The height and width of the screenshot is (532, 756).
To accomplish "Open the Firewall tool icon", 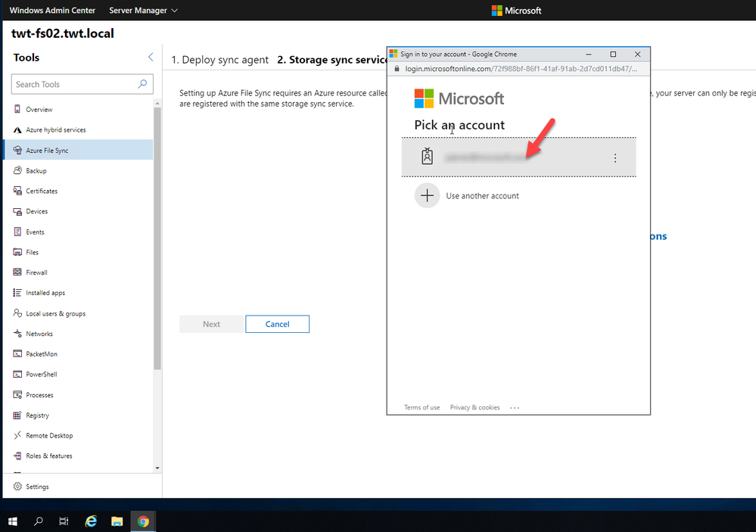I will click(x=17, y=272).
